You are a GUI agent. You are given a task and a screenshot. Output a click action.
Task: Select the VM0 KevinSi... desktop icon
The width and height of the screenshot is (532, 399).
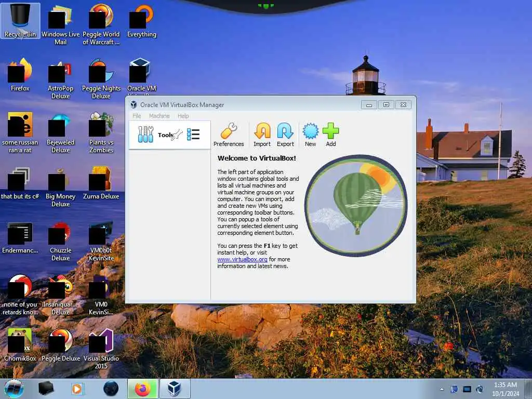pyautogui.click(x=101, y=295)
